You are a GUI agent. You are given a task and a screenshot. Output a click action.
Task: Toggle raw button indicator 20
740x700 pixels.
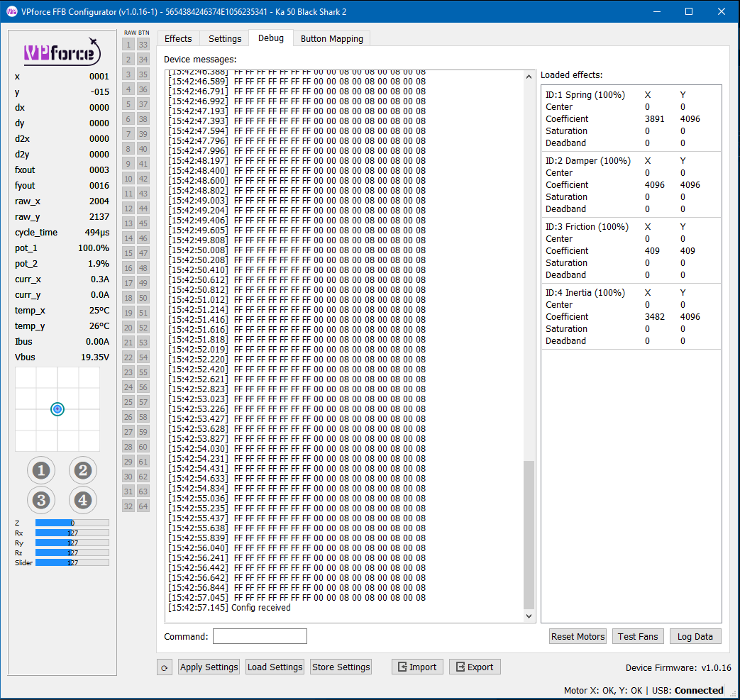128,328
